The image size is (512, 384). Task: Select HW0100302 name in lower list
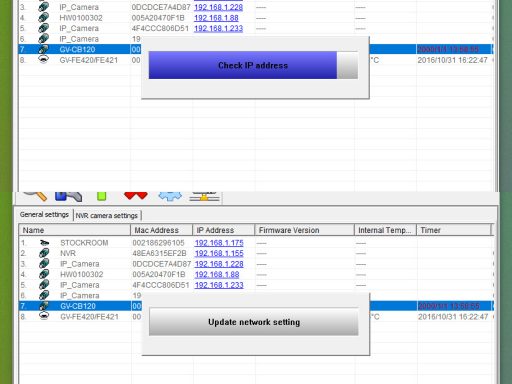pos(82,274)
